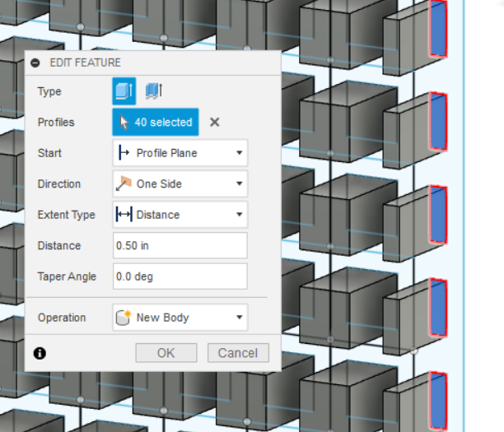Confirm the feature with OK
Screen dimensions: 504x432
coord(166,353)
